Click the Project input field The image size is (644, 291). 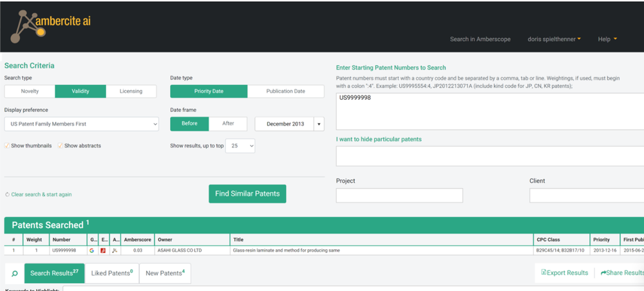(x=399, y=195)
